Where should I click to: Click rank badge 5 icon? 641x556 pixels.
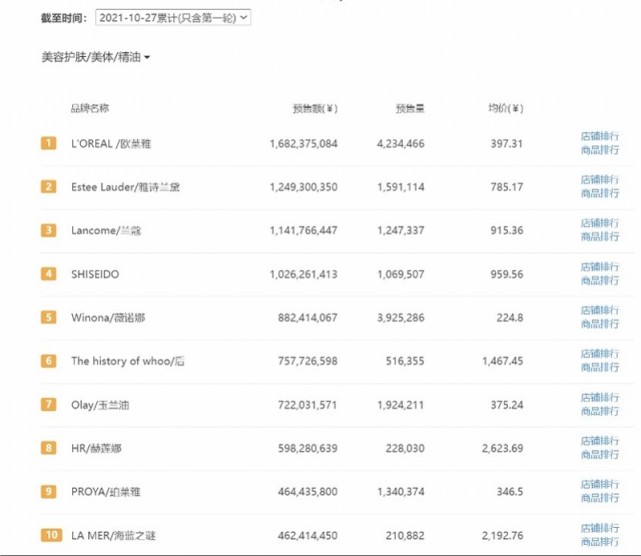point(49,317)
